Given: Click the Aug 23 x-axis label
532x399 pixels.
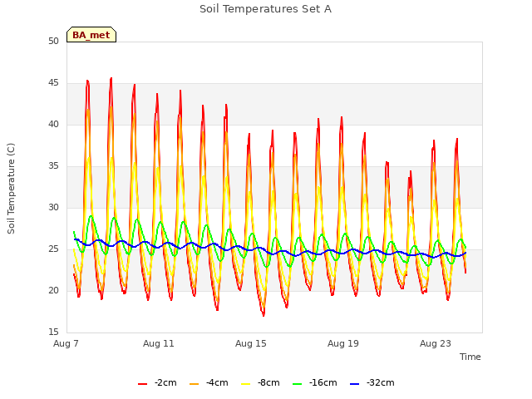Looking at the screenshot, I should tap(436, 343).
